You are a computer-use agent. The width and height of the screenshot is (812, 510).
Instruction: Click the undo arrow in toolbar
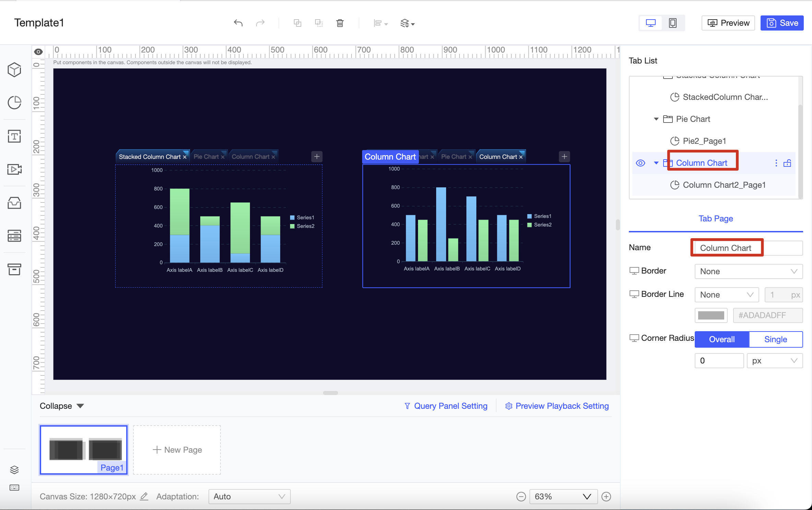click(x=238, y=23)
